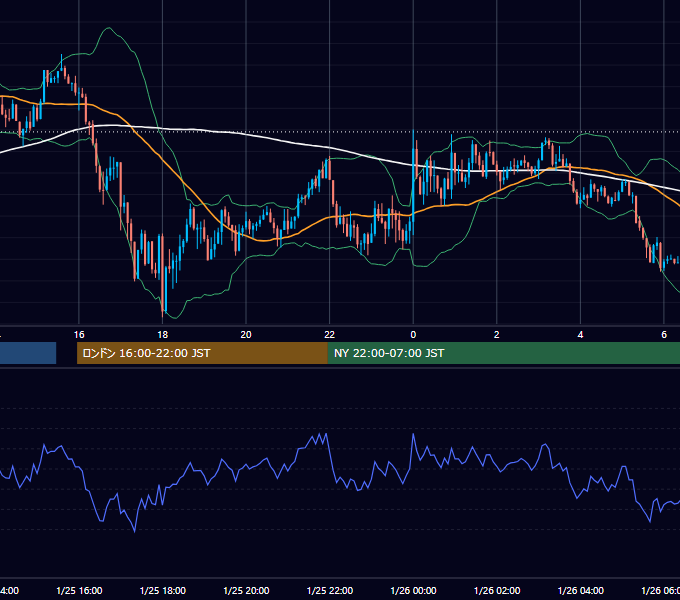Click the NY 22:00-07:00 JST session bar
680x600 pixels.
(x=503, y=353)
